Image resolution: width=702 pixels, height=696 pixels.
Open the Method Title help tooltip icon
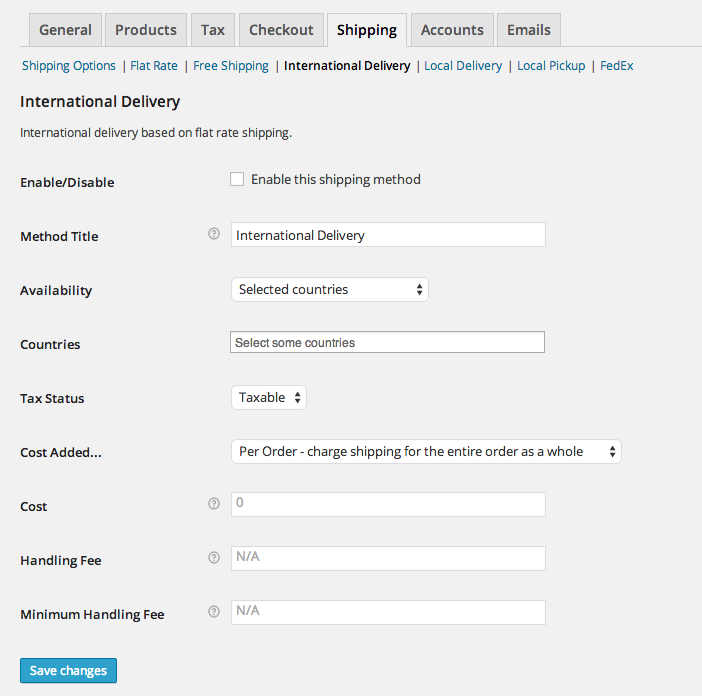pos(214,234)
